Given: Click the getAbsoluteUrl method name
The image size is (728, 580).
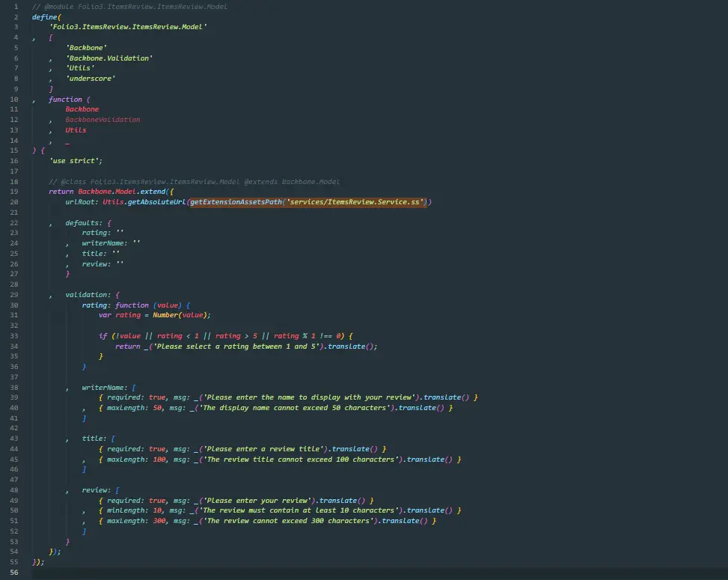Looking at the screenshot, I should click(x=156, y=202).
